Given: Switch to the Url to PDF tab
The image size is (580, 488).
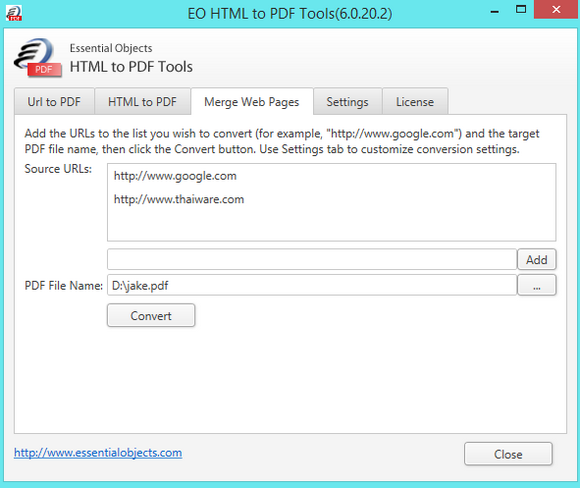Looking at the screenshot, I should [54, 102].
